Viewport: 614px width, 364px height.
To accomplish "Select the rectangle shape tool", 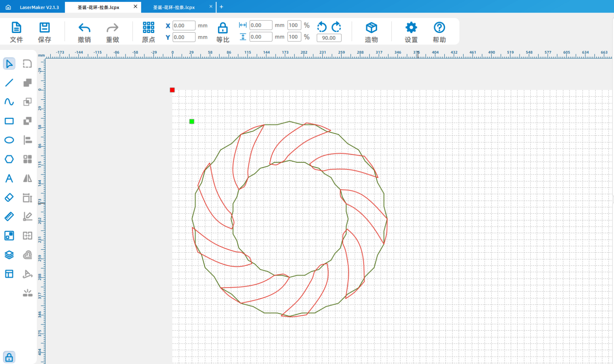I will tap(9, 121).
